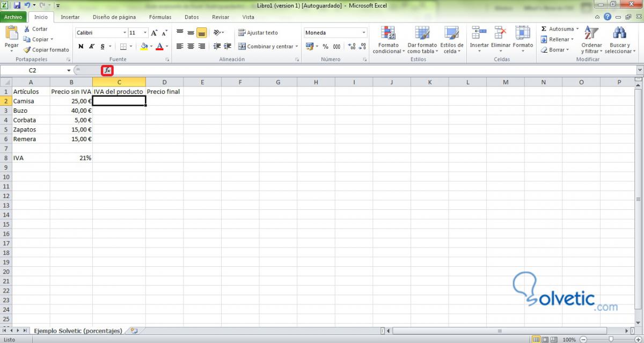Image resolution: width=644 pixels, height=343 pixels.
Task: Switch to Datos ribbon tab
Action: pos(192,17)
